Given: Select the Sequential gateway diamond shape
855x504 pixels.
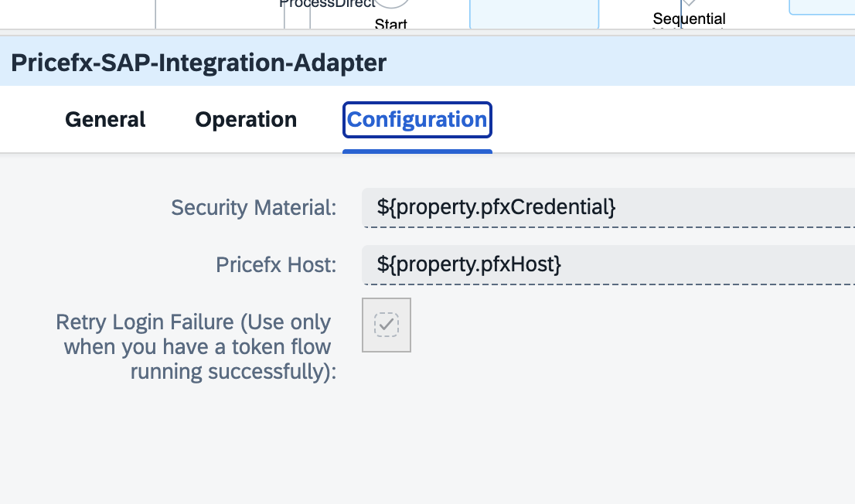Looking at the screenshot, I should [x=689, y=3].
